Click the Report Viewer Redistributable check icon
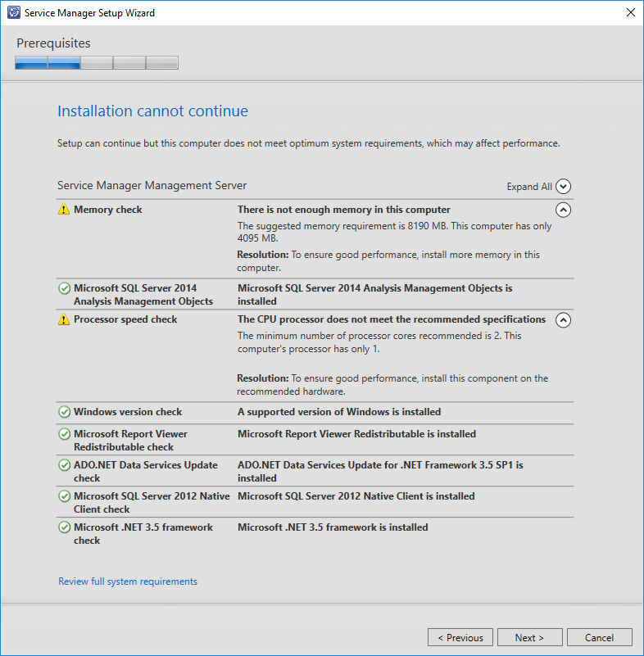Screen dimensions: 644x656 tap(64, 434)
